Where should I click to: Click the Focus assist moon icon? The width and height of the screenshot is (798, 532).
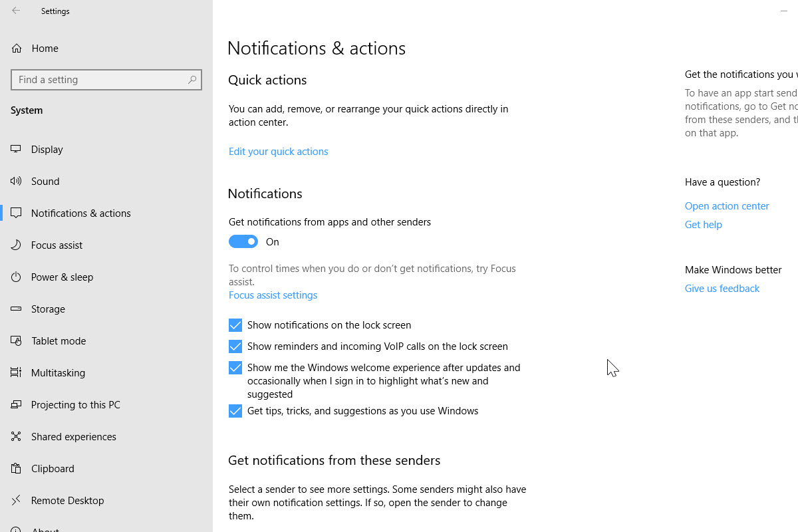click(17, 245)
